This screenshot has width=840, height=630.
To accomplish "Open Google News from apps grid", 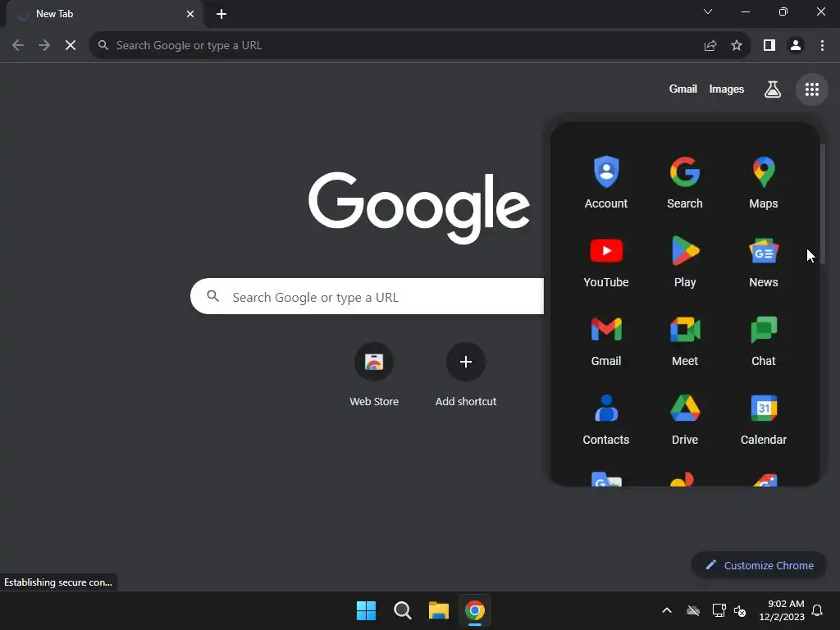I will pos(764,262).
